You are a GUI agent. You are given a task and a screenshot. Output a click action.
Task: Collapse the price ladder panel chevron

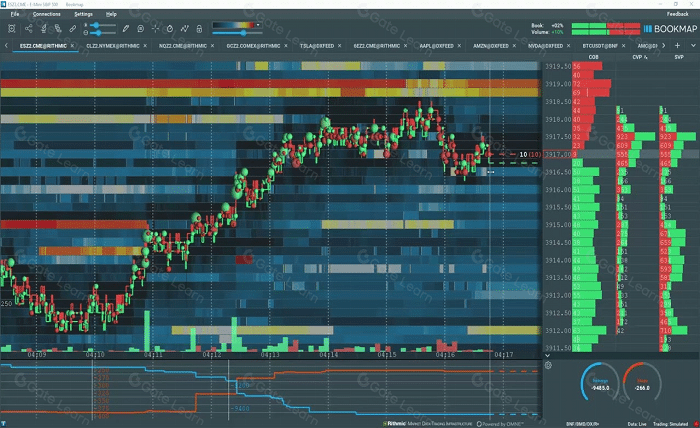click(x=548, y=356)
